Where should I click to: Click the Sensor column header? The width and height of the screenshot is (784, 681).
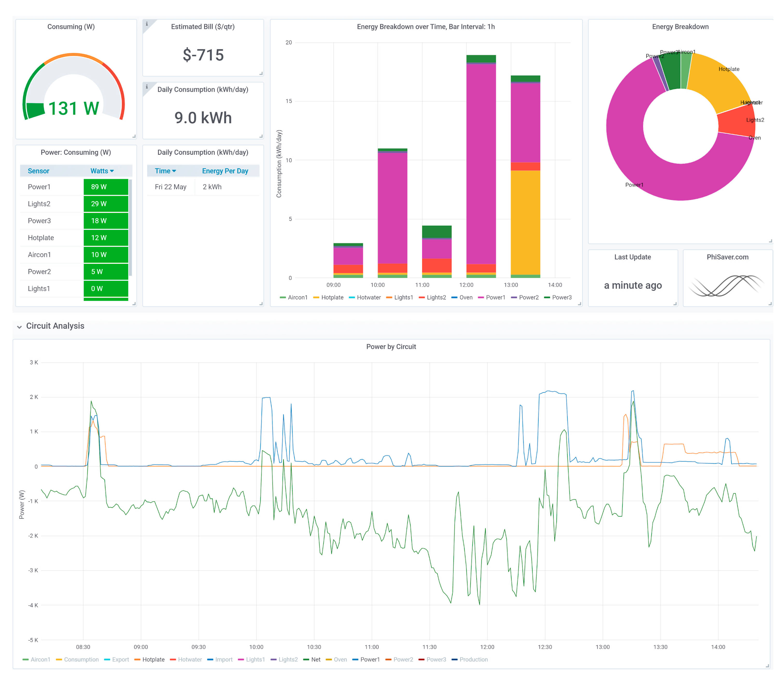[x=38, y=171]
